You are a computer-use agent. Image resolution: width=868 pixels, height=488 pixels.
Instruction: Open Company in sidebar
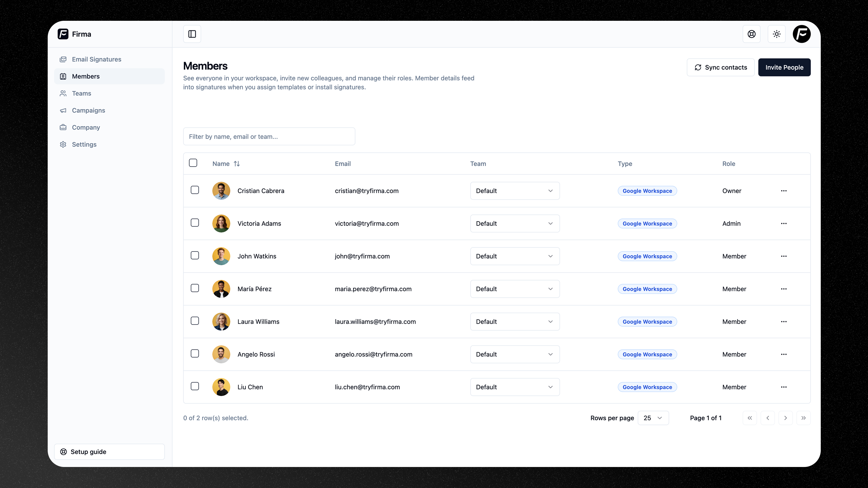tap(109, 127)
